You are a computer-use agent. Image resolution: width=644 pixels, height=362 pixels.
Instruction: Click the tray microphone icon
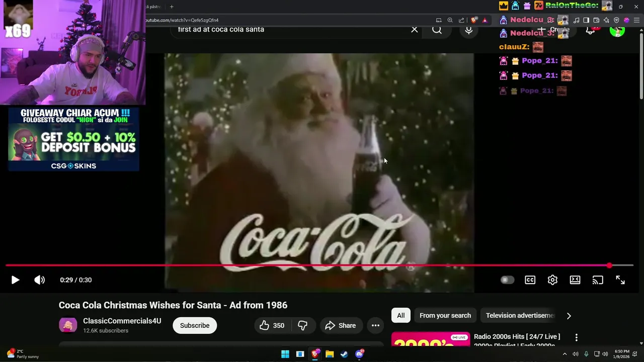(x=586, y=354)
